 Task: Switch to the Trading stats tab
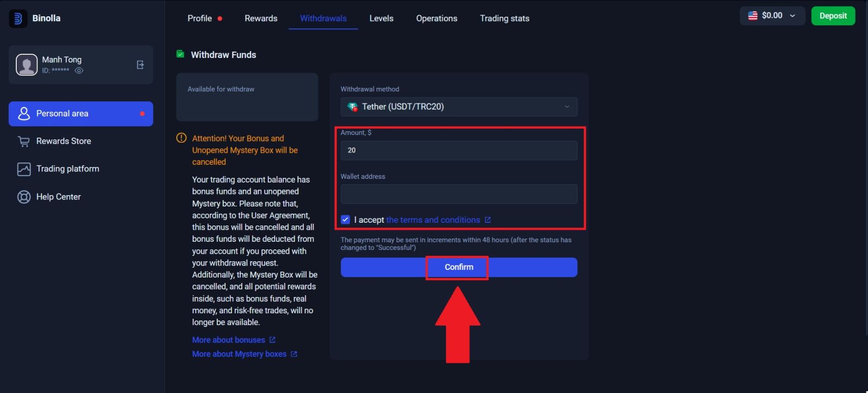click(x=504, y=18)
